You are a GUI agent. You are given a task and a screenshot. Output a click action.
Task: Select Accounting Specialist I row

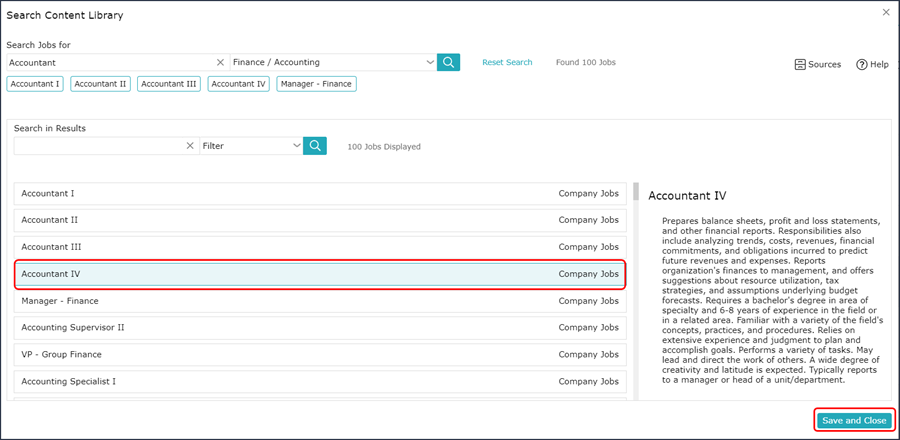[320, 381]
